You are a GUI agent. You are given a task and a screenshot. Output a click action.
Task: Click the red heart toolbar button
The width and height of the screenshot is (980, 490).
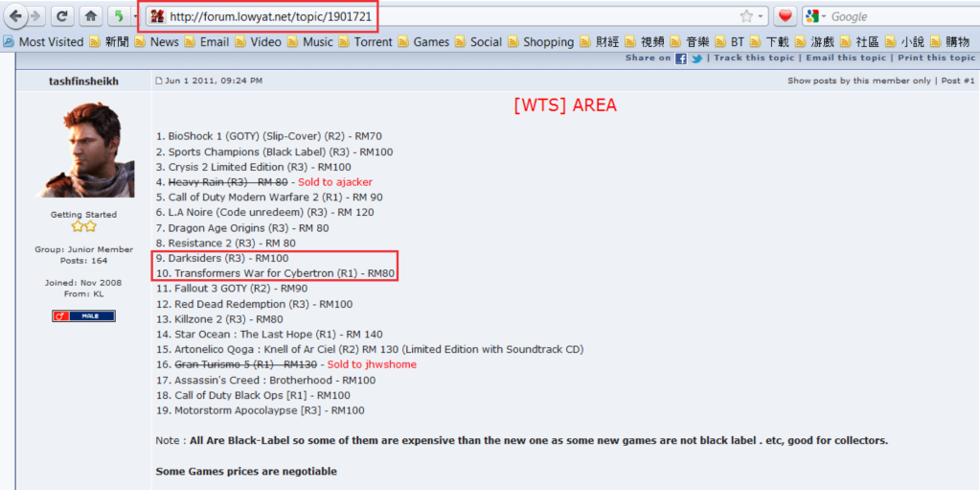[x=785, y=16]
